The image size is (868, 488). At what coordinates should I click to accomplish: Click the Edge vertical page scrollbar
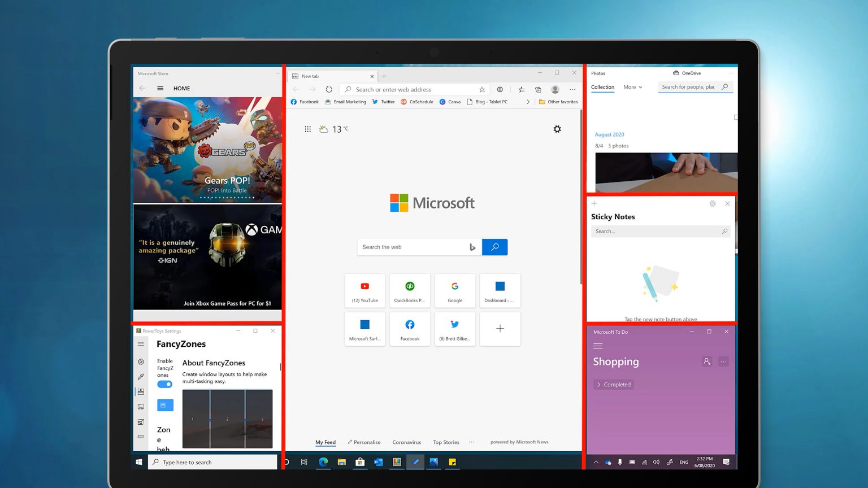[580, 197]
